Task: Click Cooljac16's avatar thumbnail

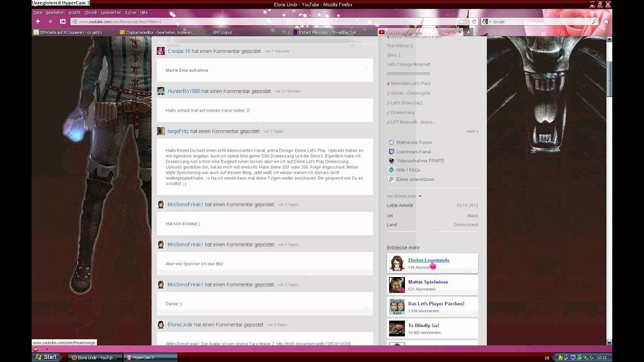Action: tap(160, 51)
